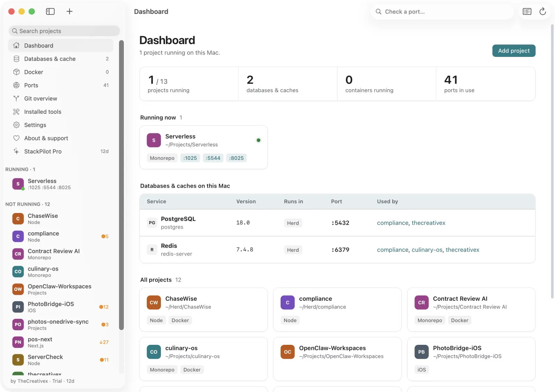Click the plus icon to add new
Viewport: 555px width, 392px height.
[69, 11]
